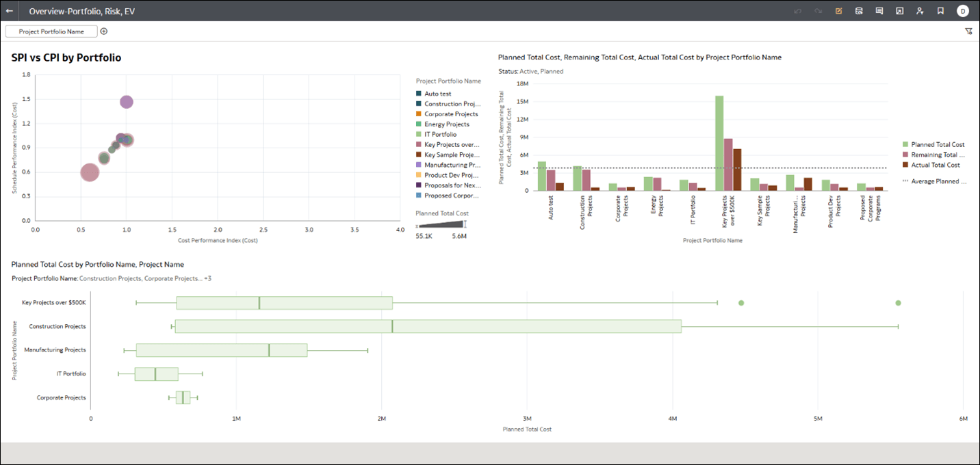Click the bookmark icon
This screenshot has height=465, width=980.
941,11
